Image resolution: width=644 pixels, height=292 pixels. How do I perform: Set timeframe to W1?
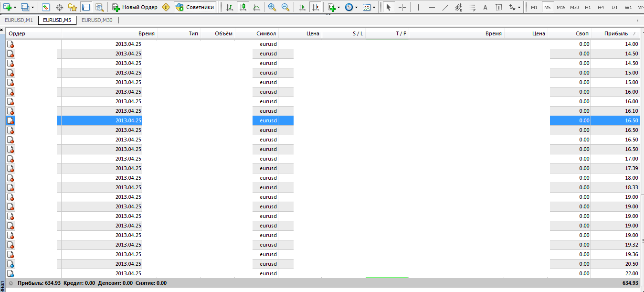coord(628,7)
